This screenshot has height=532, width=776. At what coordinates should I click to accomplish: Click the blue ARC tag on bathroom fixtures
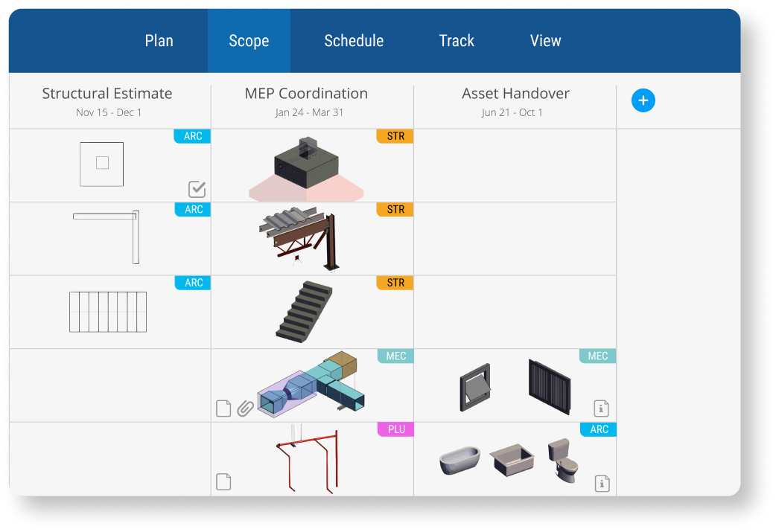click(599, 429)
